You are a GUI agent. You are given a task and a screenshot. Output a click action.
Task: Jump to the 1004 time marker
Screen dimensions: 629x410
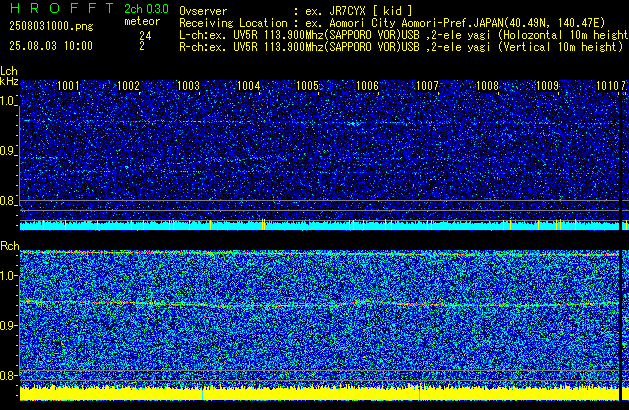(x=248, y=86)
